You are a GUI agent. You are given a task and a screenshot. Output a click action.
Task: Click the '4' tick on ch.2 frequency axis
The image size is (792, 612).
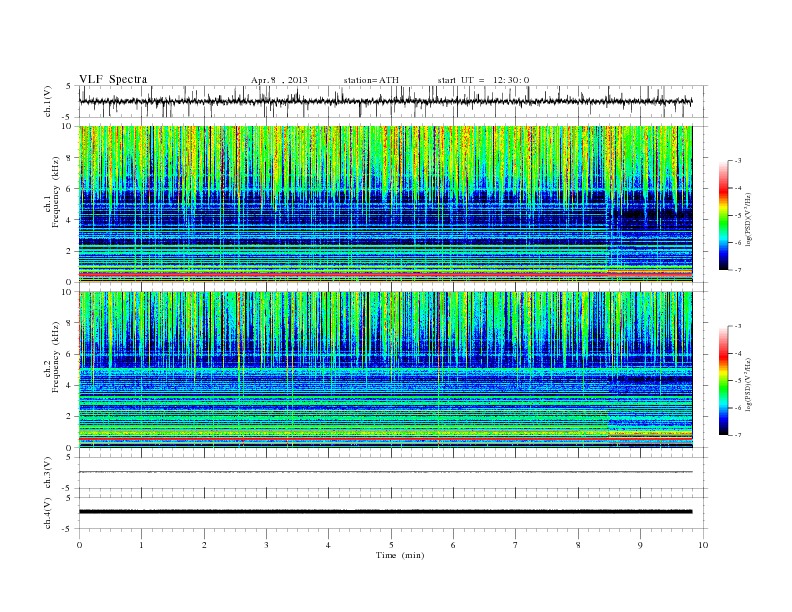[x=70, y=386]
